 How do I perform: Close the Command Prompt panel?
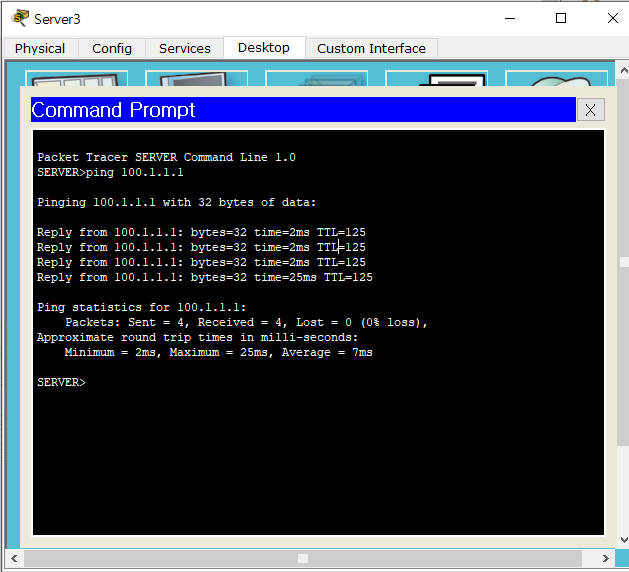(x=590, y=110)
